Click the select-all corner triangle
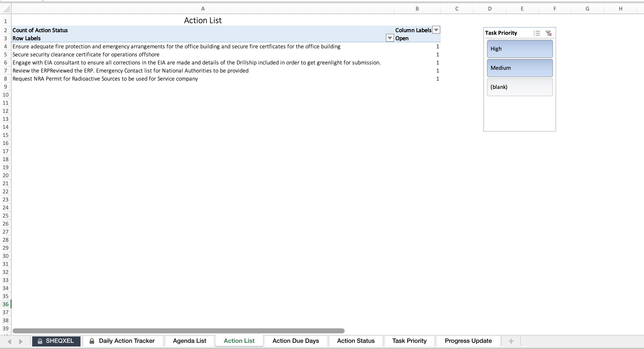The height and width of the screenshot is (349, 644). (6, 9)
